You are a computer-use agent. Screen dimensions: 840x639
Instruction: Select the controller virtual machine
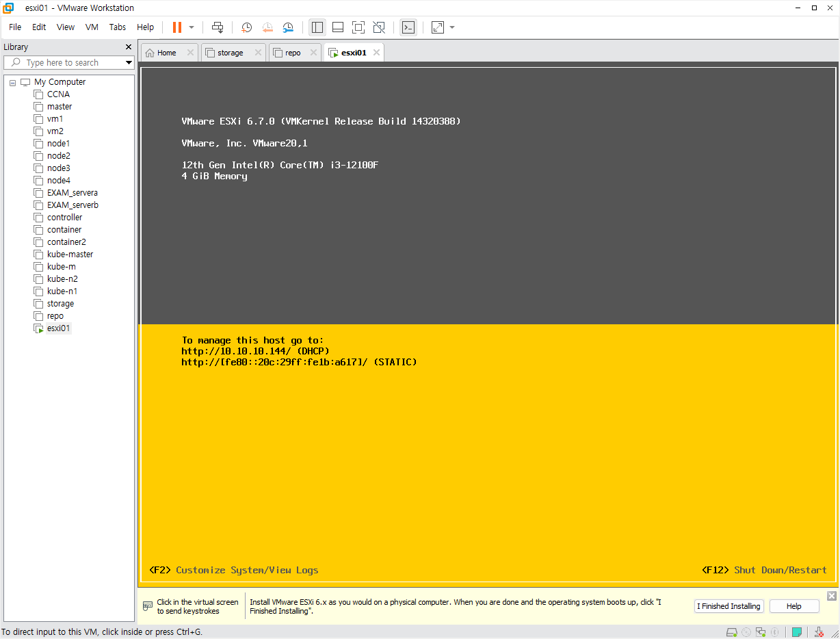point(64,218)
